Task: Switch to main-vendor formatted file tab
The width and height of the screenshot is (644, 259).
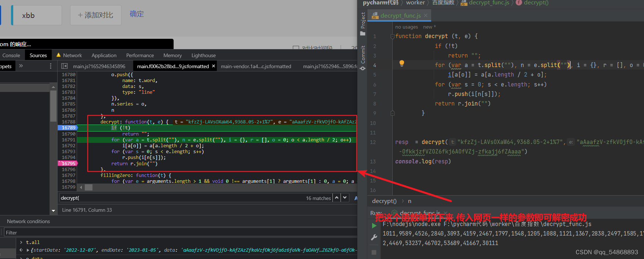Action: (x=256, y=66)
